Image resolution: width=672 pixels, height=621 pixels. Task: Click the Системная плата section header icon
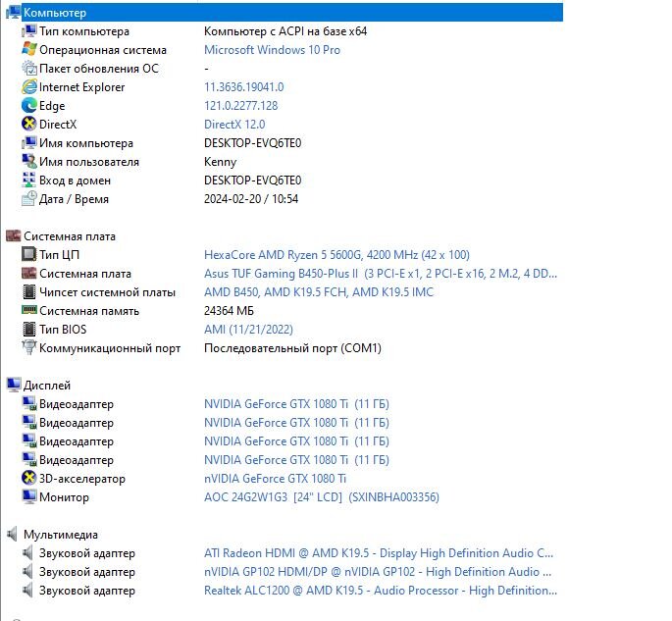[x=14, y=236]
